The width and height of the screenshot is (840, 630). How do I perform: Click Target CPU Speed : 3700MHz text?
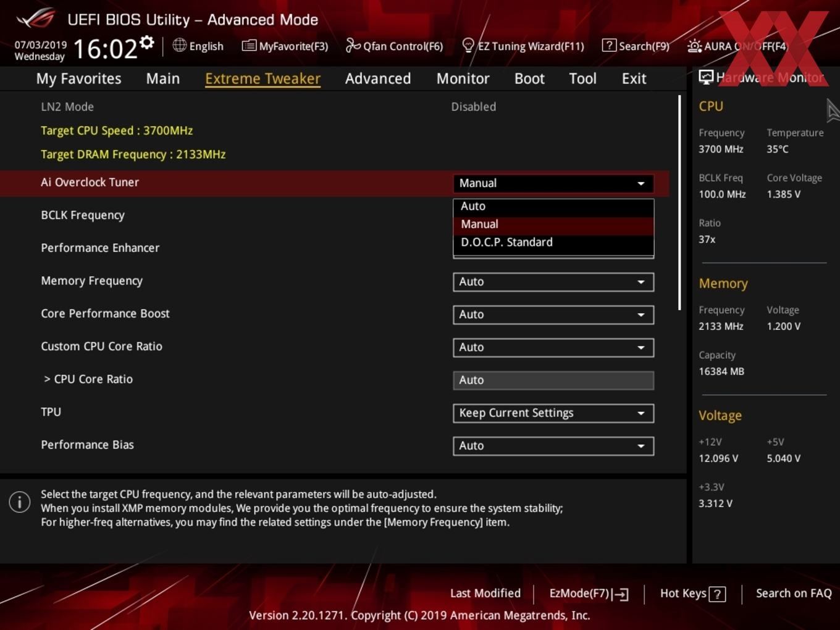(x=117, y=130)
